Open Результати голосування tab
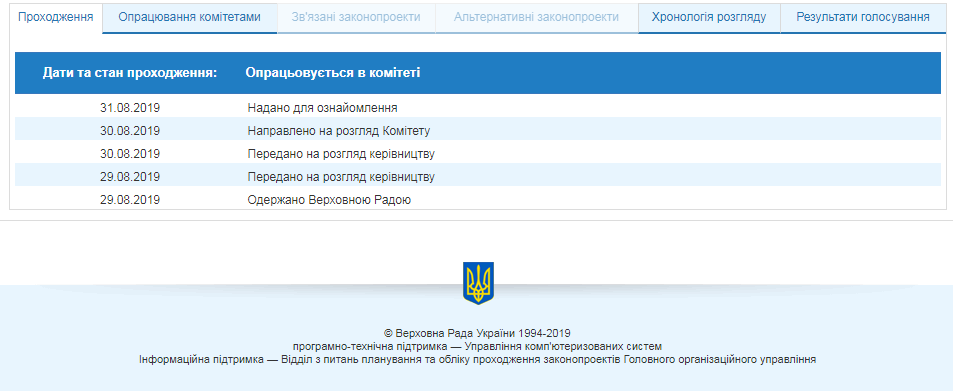 coord(863,18)
